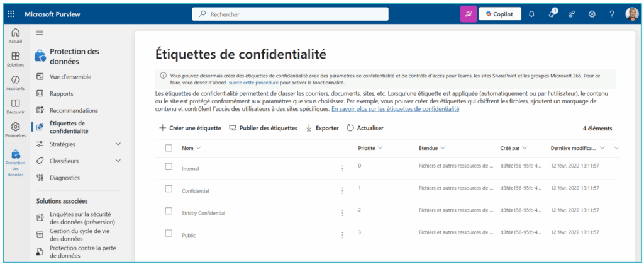The height and width of the screenshot is (264, 644).
Task: Click the Recommandations icon
Action: pyautogui.click(x=40, y=110)
